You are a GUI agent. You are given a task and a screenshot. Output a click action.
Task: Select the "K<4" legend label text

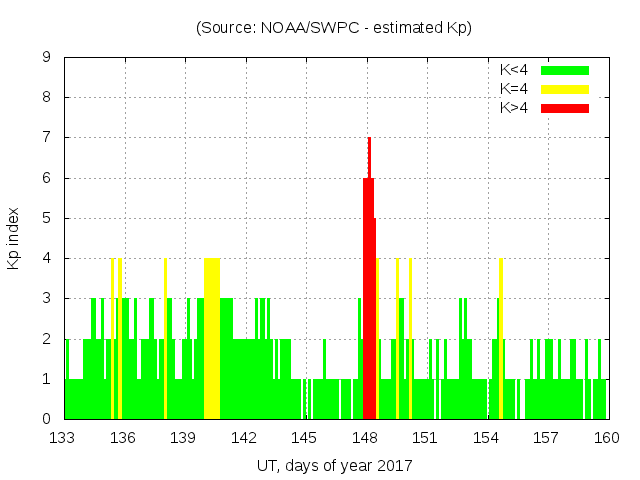[x=514, y=70]
